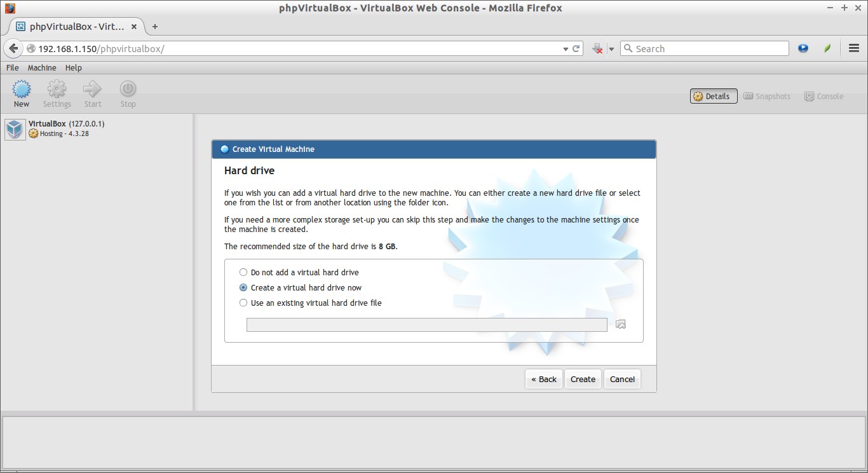Go back with browser back arrow

(13, 48)
